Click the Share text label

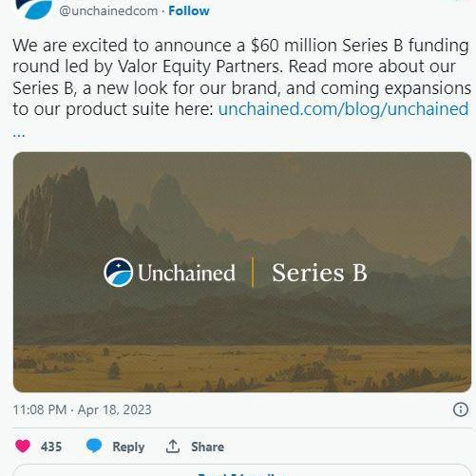[208, 447]
